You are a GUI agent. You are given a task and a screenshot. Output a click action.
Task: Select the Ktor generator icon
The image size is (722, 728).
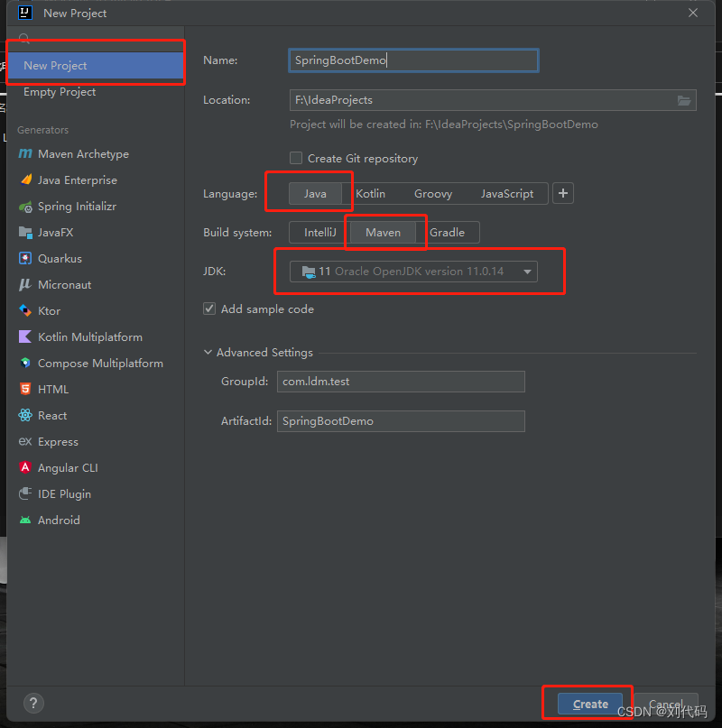click(x=25, y=311)
